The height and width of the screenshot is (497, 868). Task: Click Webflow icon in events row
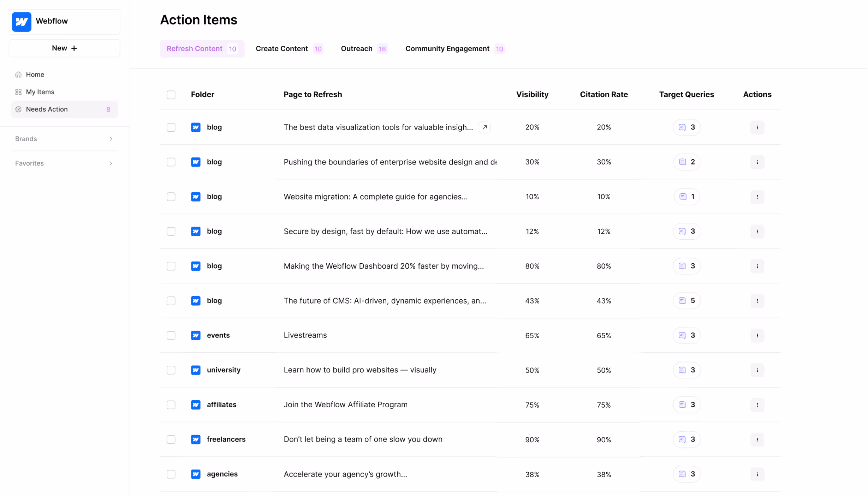[196, 335]
